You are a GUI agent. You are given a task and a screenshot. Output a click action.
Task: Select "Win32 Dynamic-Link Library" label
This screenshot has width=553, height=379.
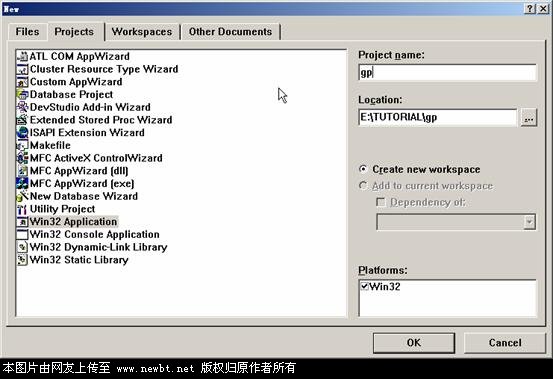(98, 247)
